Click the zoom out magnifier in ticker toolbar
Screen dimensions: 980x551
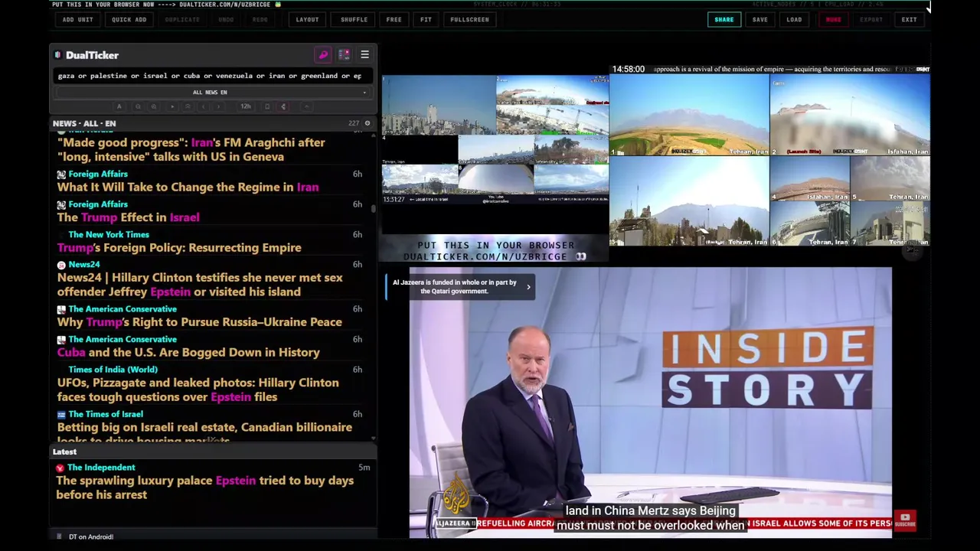tap(138, 106)
